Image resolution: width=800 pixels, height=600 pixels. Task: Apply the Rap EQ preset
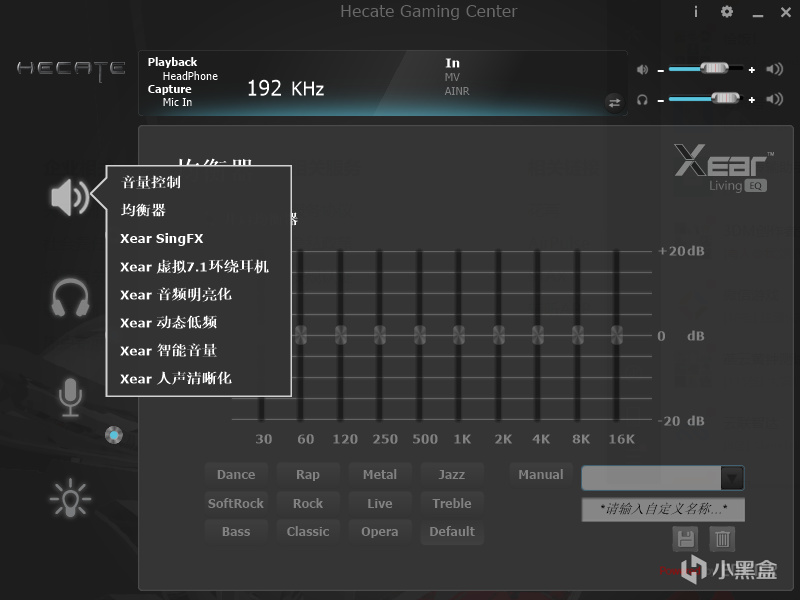click(308, 475)
